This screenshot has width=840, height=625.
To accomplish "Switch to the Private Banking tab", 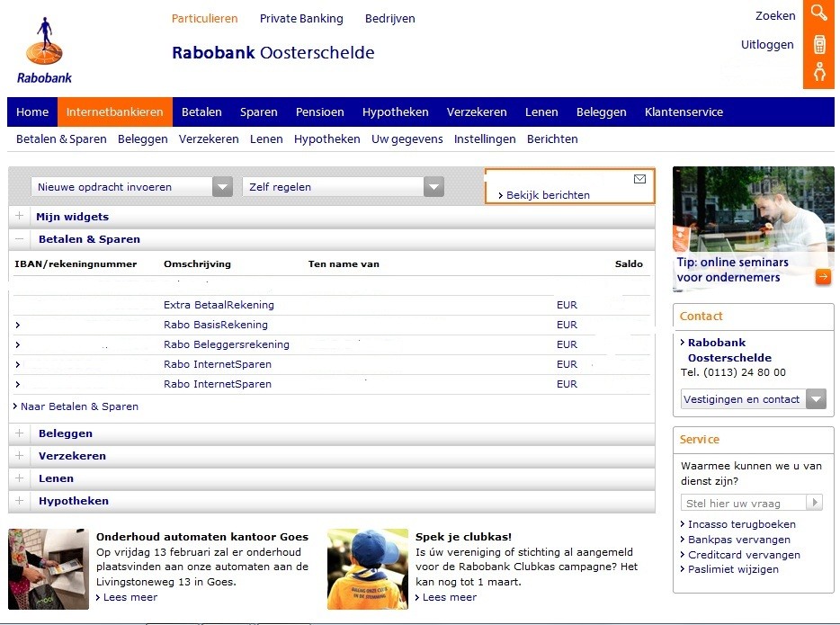I will [301, 18].
